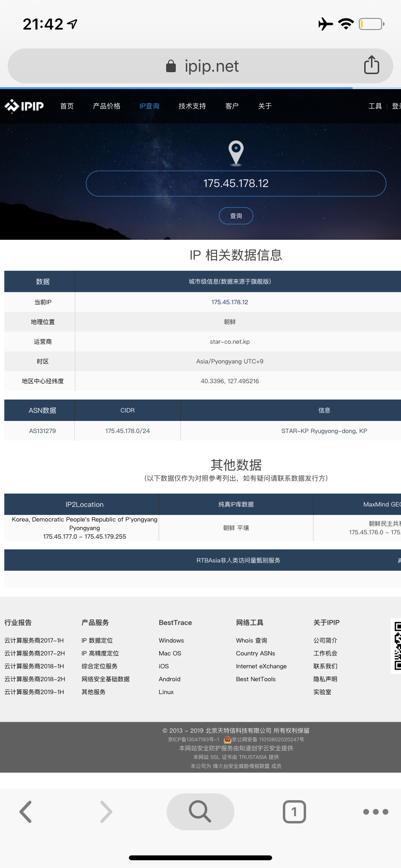
Task: Open 产品价格 menu item
Action: (x=107, y=106)
